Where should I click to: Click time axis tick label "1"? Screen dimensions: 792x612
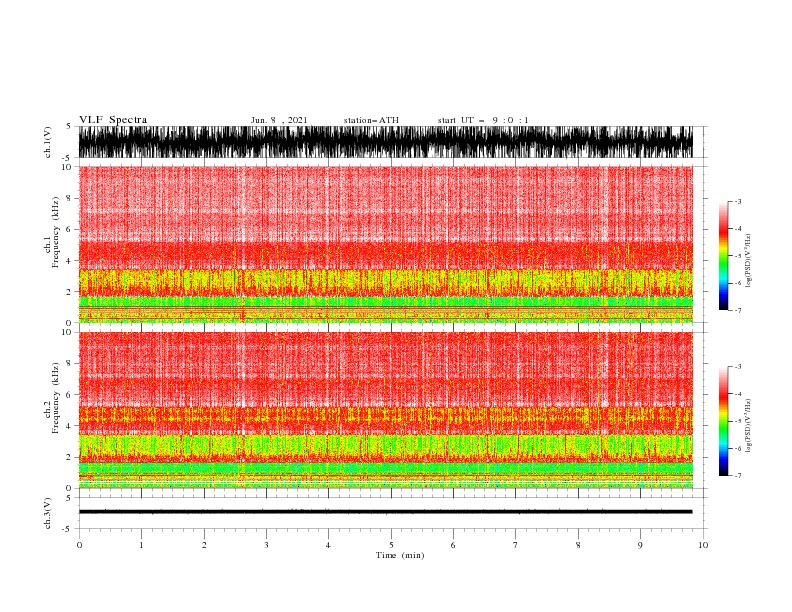(141, 545)
